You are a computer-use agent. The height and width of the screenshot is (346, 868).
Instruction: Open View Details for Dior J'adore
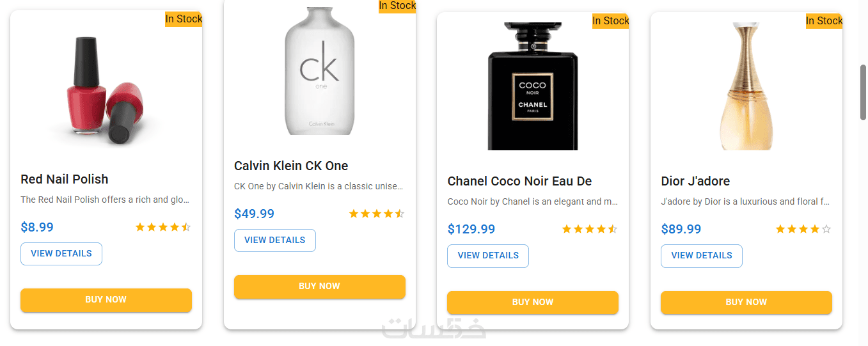click(701, 256)
